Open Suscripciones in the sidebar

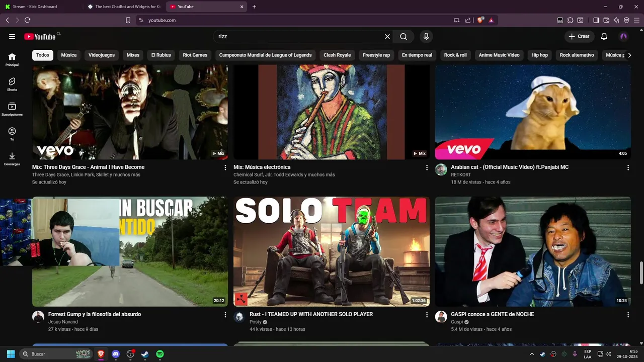(12, 110)
